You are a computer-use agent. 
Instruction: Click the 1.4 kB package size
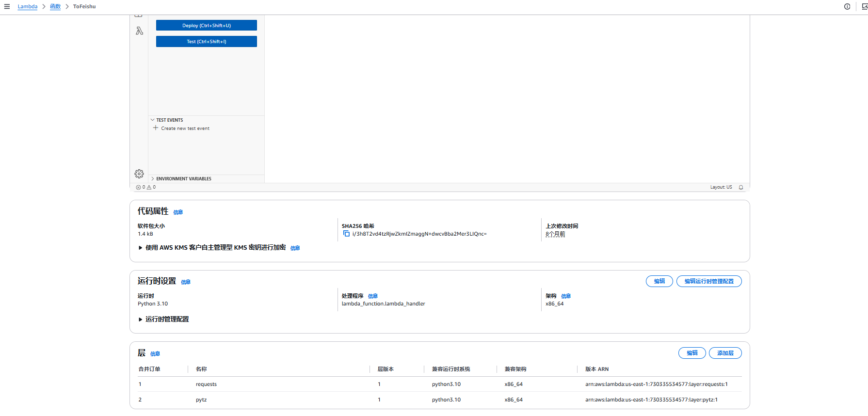[x=145, y=234]
